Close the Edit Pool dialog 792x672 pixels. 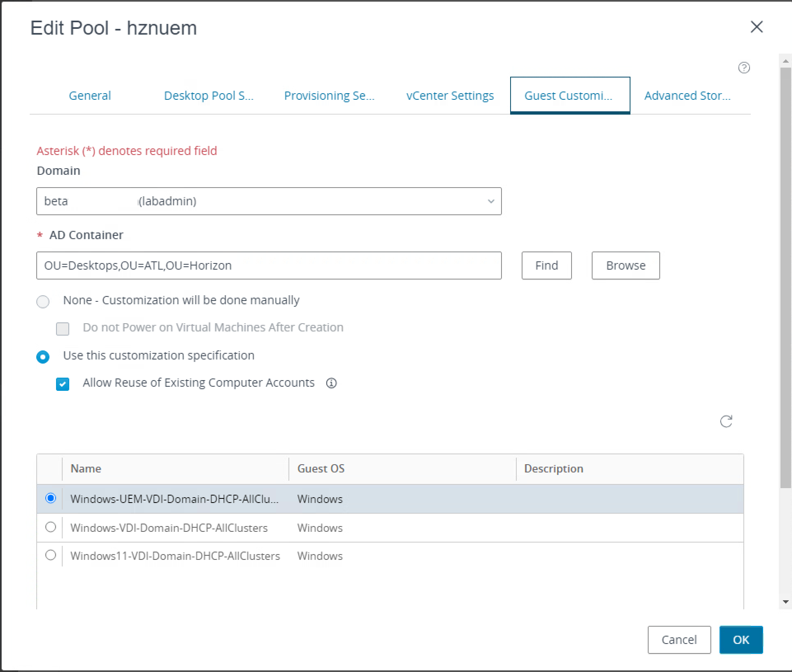(757, 27)
